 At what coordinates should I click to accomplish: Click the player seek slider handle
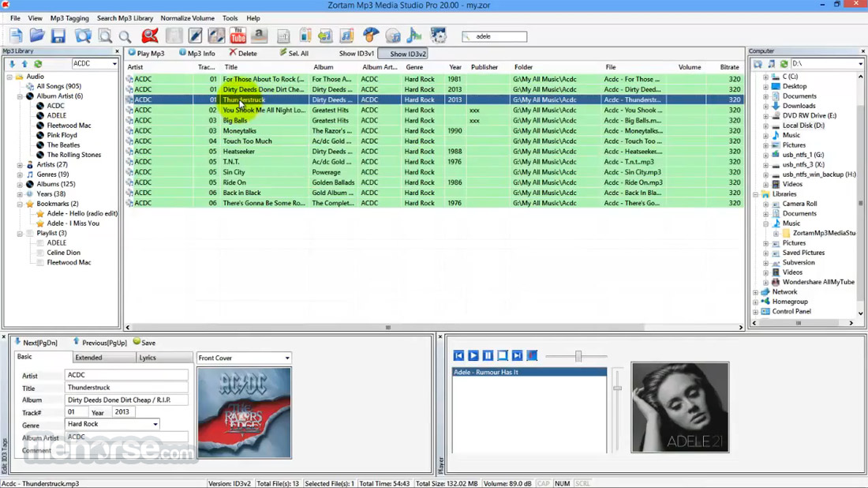click(x=578, y=355)
